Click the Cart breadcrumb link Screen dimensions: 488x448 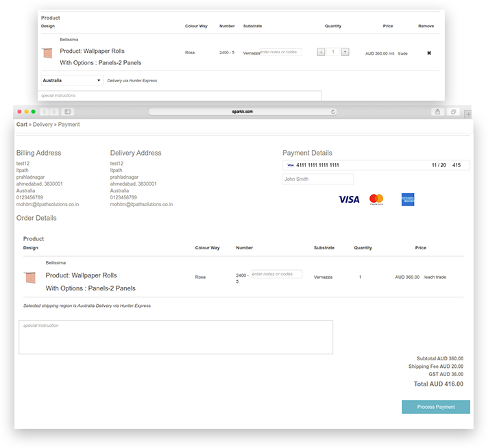(x=22, y=125)
